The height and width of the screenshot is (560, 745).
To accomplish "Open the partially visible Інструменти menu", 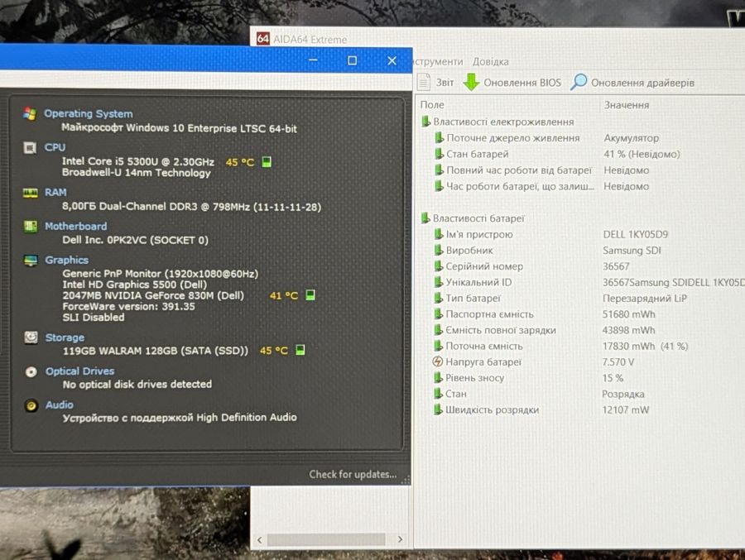I will (x=437, y=62).
